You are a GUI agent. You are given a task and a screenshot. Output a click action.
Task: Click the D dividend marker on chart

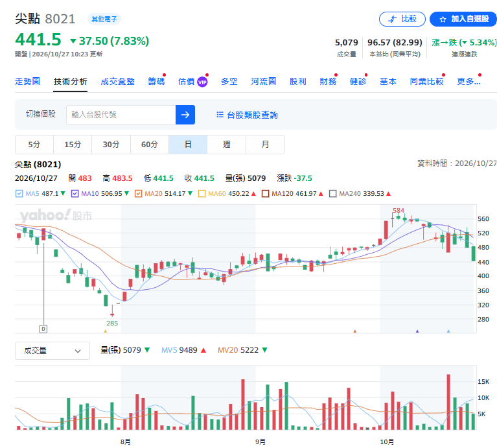[x=43, y=329]
